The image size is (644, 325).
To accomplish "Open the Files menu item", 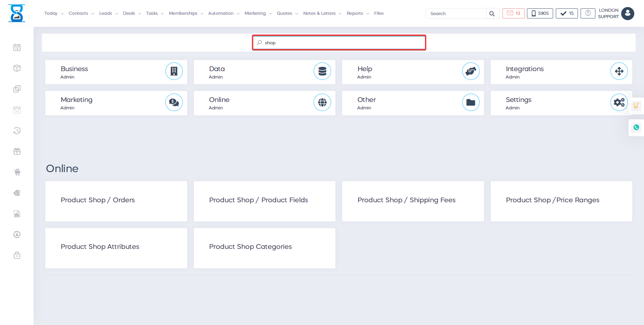I will point(379,13).
